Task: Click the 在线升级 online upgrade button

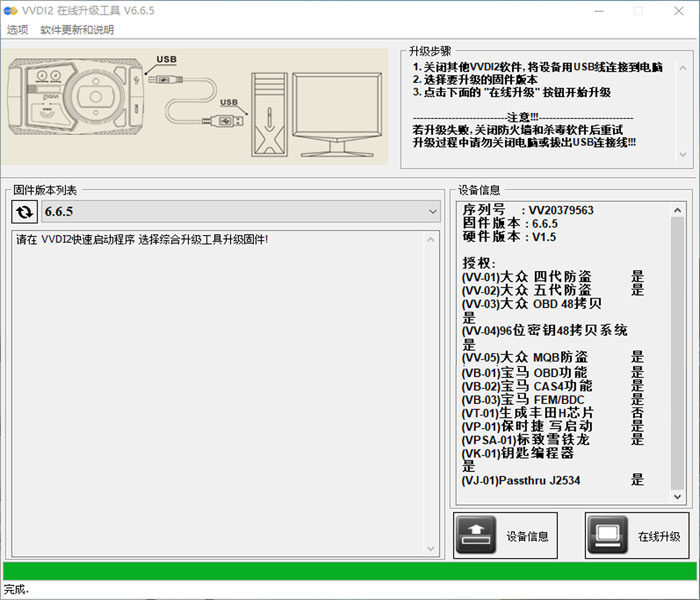Action: (x=637, y=536)
